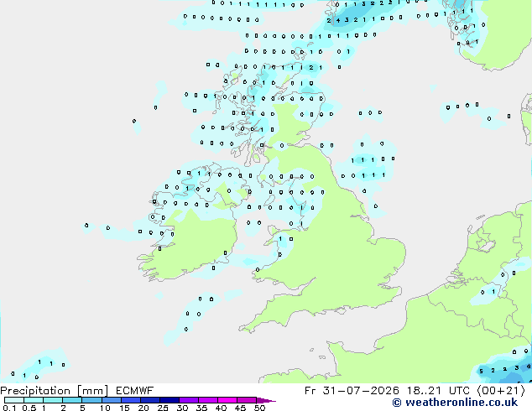Image resolution: width=532 pixels, height=411 pixels.
Task: Click the date "Fr 31-07-2026" text
Action: pos(352,391)
